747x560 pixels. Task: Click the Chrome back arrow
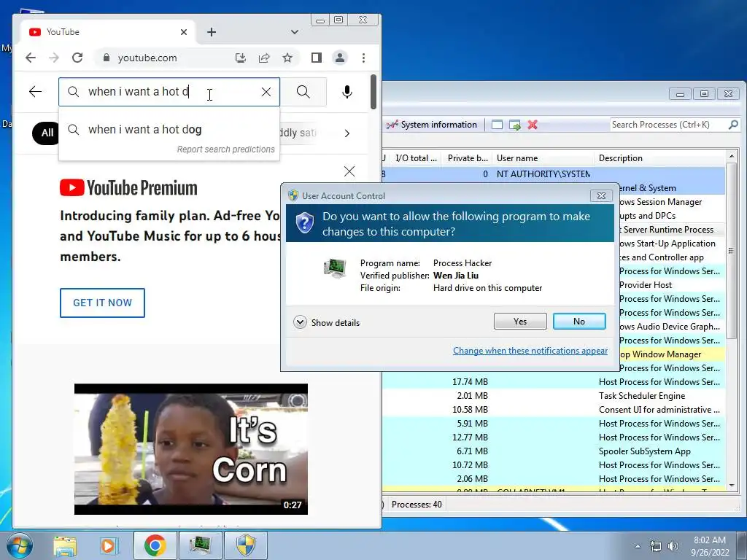[x=31, y=58]
